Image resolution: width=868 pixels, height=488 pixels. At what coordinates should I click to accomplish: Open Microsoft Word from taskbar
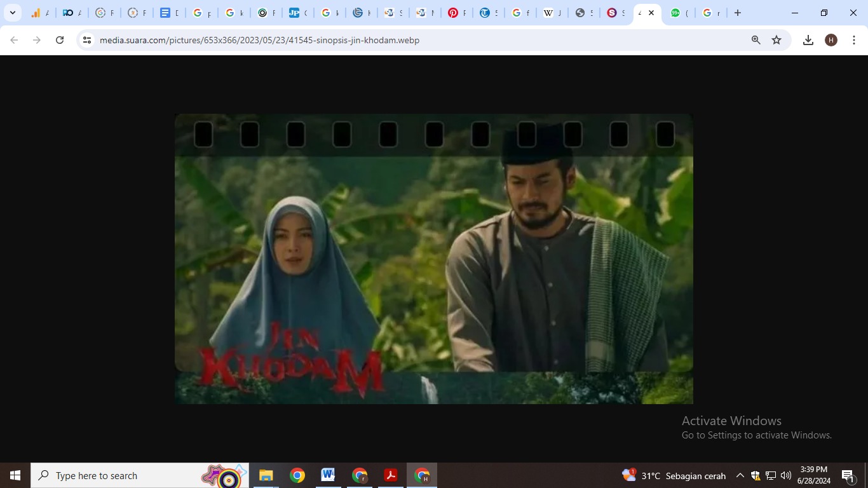point(328,475)
